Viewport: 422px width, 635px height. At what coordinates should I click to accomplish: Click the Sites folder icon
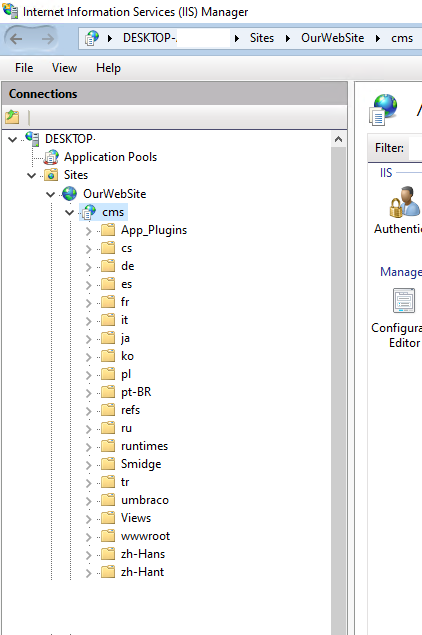51,175
